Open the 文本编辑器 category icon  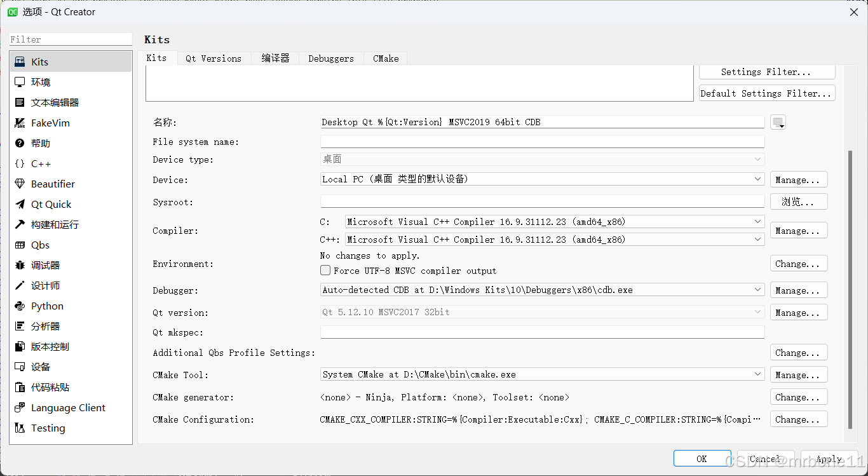click(x=20, y=102)
